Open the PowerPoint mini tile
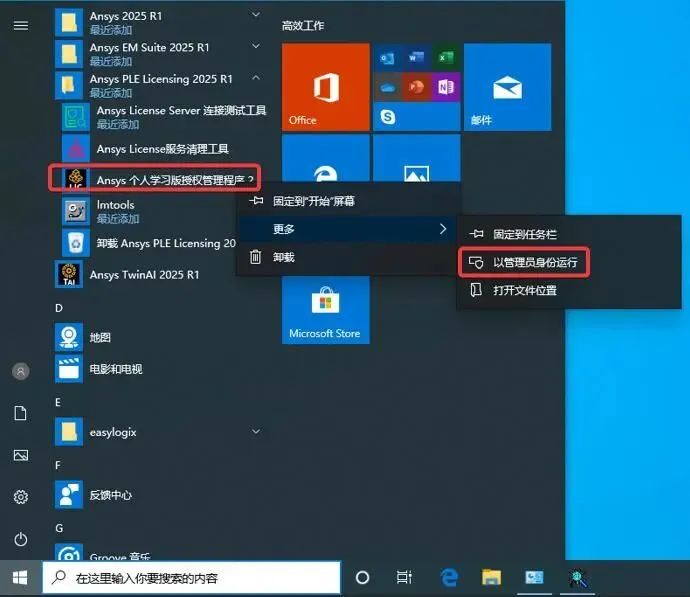 pos(416,87)
